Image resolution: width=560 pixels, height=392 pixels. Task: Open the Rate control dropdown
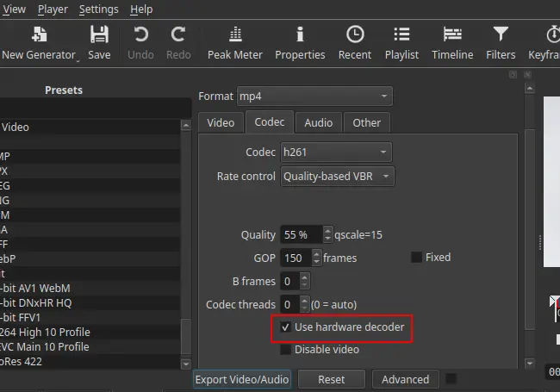pos(338,177)
